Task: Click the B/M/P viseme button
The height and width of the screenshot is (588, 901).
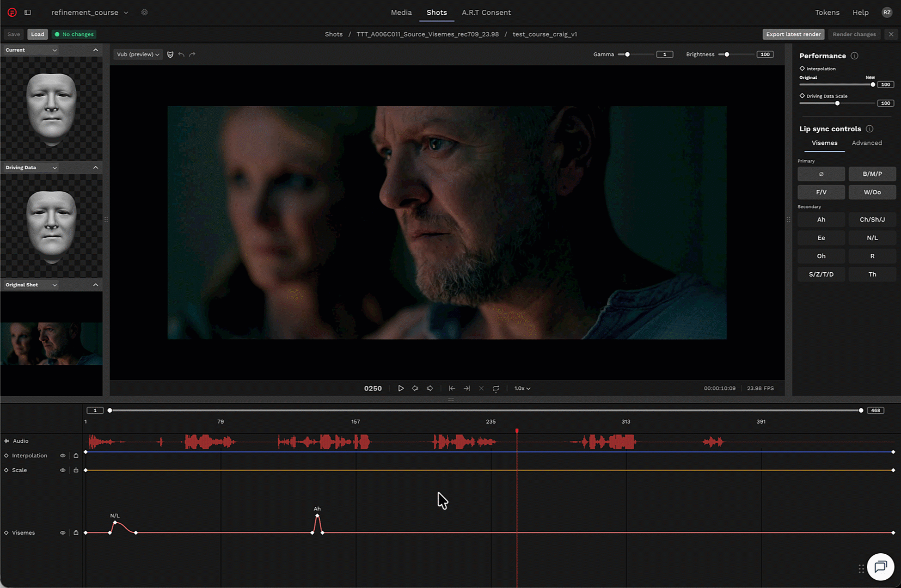Action: (x=872, y=174)
